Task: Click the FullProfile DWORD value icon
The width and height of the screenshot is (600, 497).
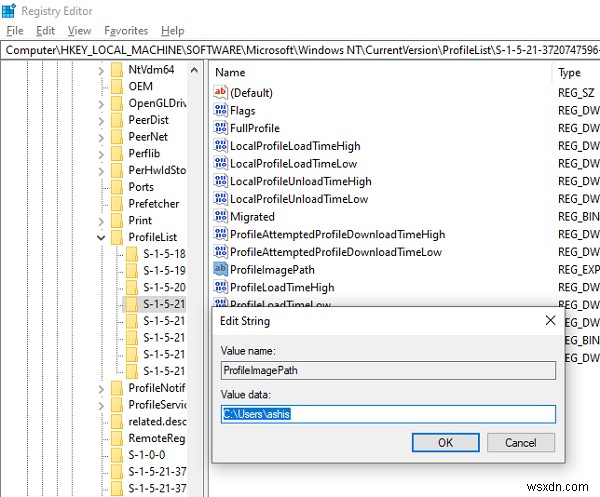Action: pos(220,128)
